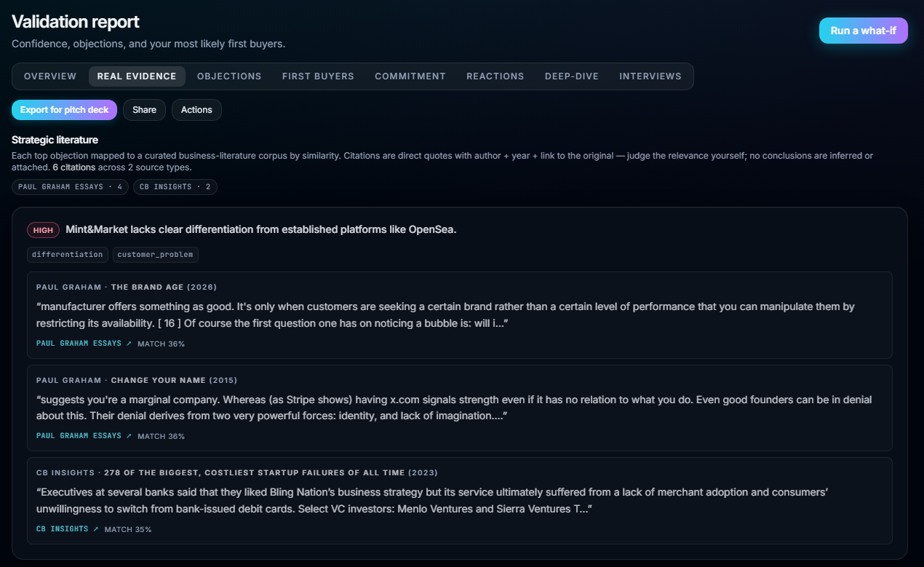Click the Share button

tap(145, 110)
